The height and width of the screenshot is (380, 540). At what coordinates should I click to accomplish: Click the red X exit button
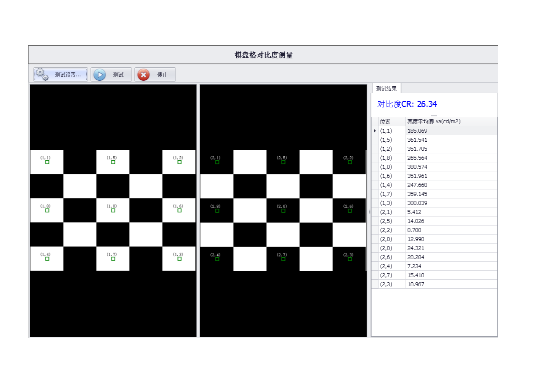click(155, 74)
